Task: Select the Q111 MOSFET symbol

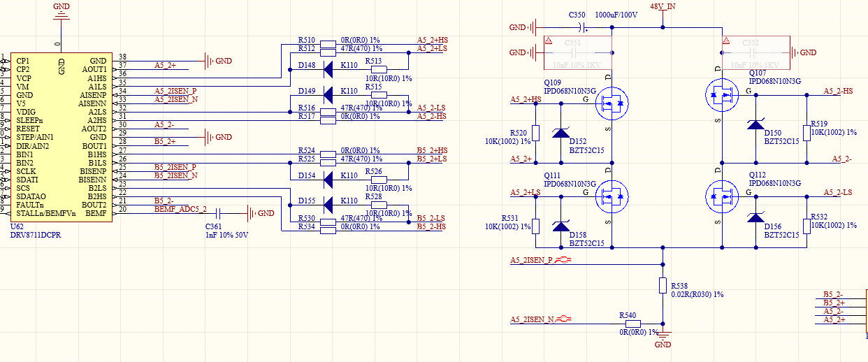Action: pyautogui.click(x=612, y=197)
